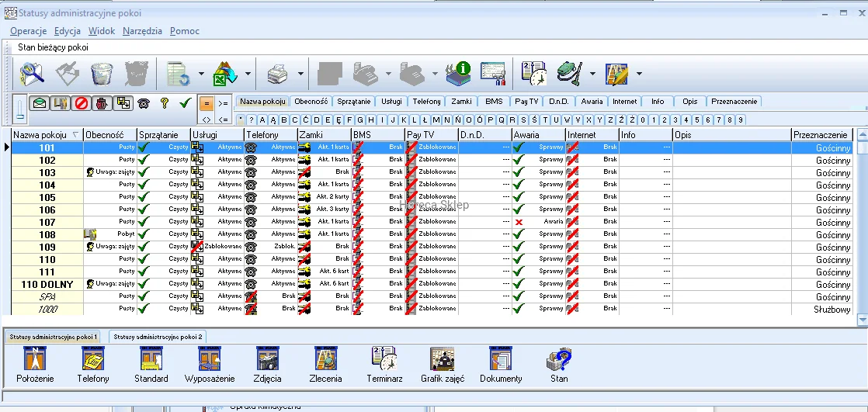Select the room 107 row

[47, 222]
